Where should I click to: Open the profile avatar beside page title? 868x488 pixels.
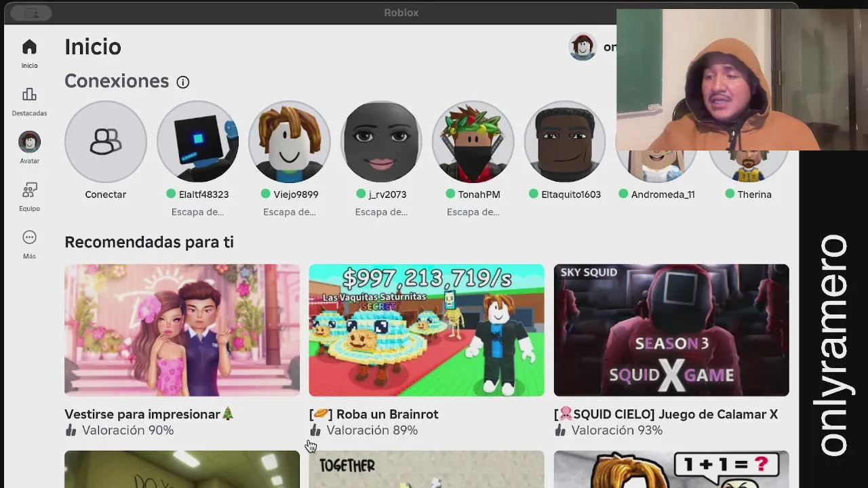coord(583,47)
